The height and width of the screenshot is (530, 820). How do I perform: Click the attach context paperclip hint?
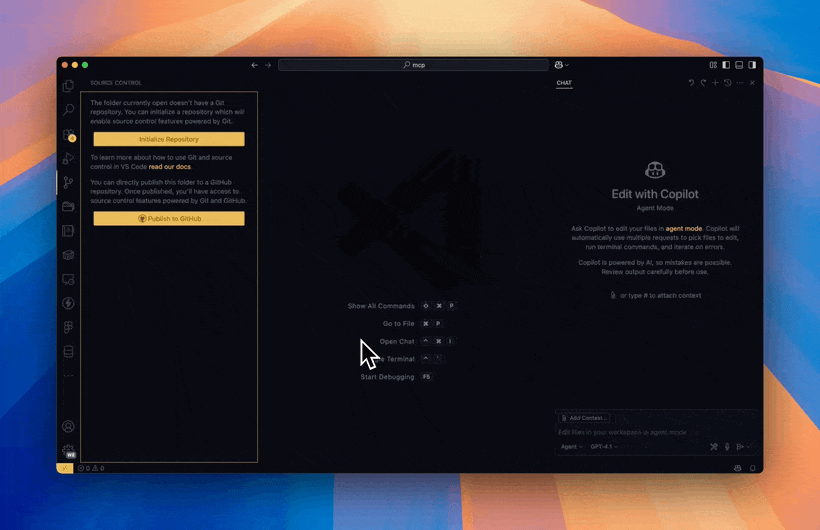pyautogui.click(x=655, y=296)
